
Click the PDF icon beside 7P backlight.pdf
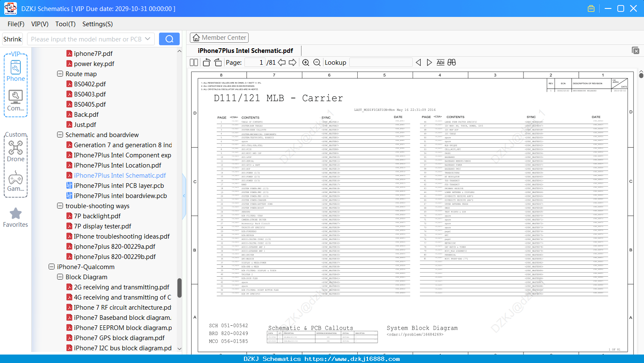(x=69, y=216)
